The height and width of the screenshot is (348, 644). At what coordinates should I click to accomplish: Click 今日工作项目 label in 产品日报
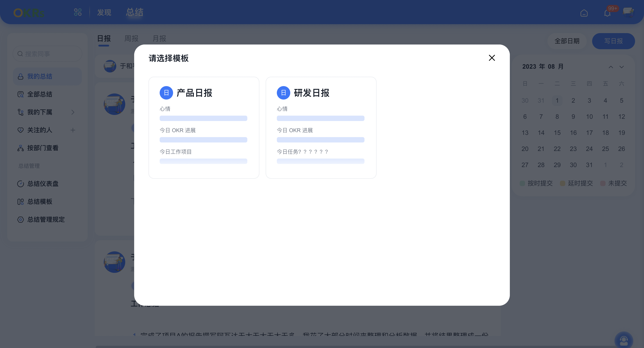[x=176, y=152]
